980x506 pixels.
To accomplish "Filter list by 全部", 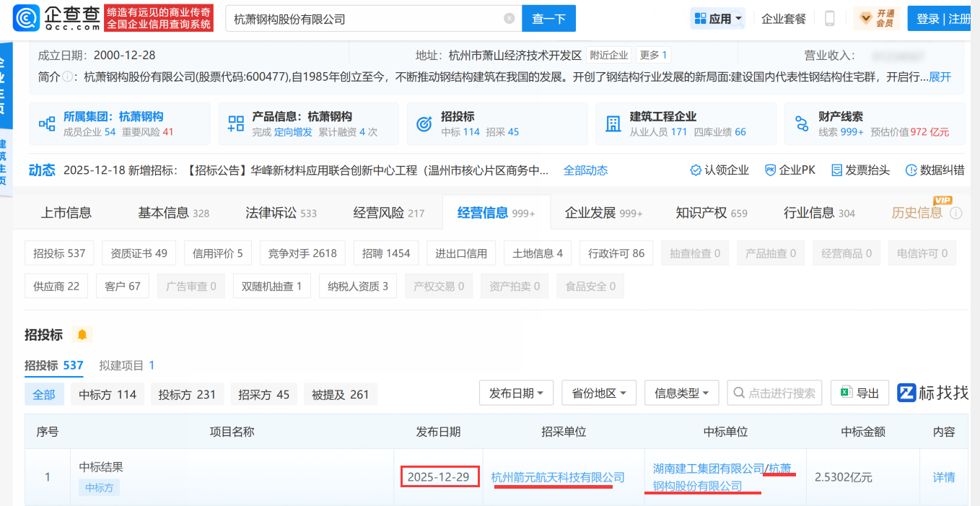I will (44, 394).
